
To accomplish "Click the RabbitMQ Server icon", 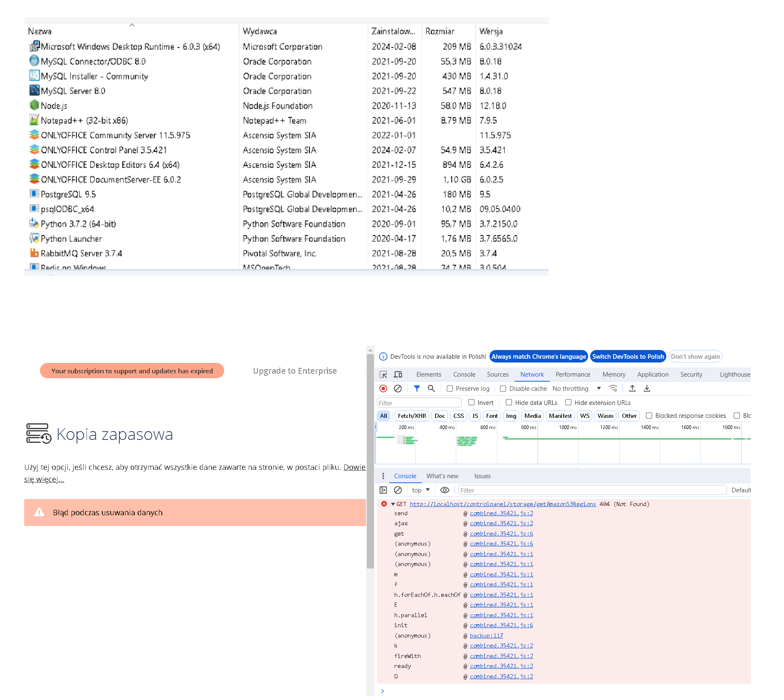I will tap(34, 253).
